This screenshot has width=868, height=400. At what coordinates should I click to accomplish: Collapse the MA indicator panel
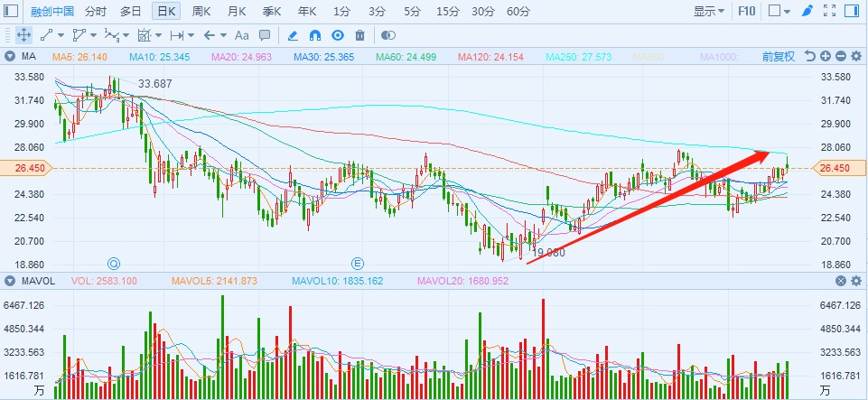[11, 56]
